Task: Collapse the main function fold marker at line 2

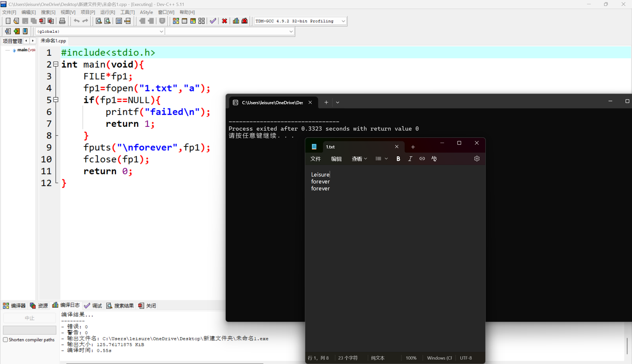Action: coord(56,64)
